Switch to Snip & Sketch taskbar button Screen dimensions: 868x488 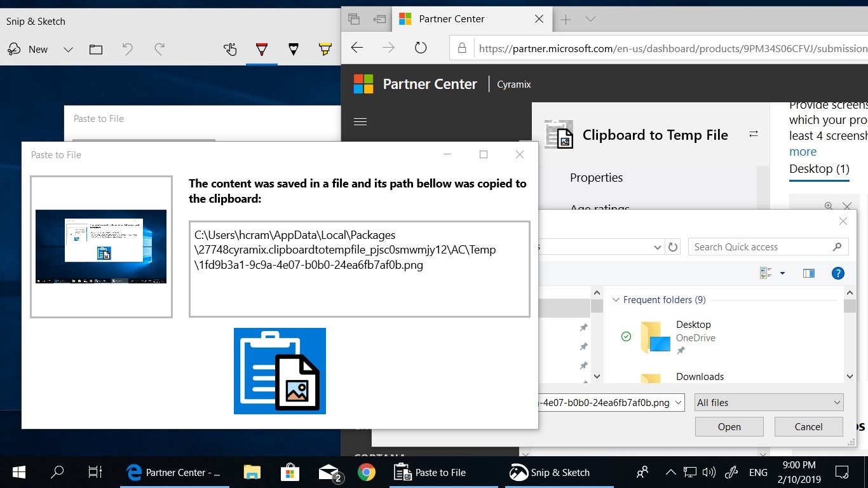559,472
